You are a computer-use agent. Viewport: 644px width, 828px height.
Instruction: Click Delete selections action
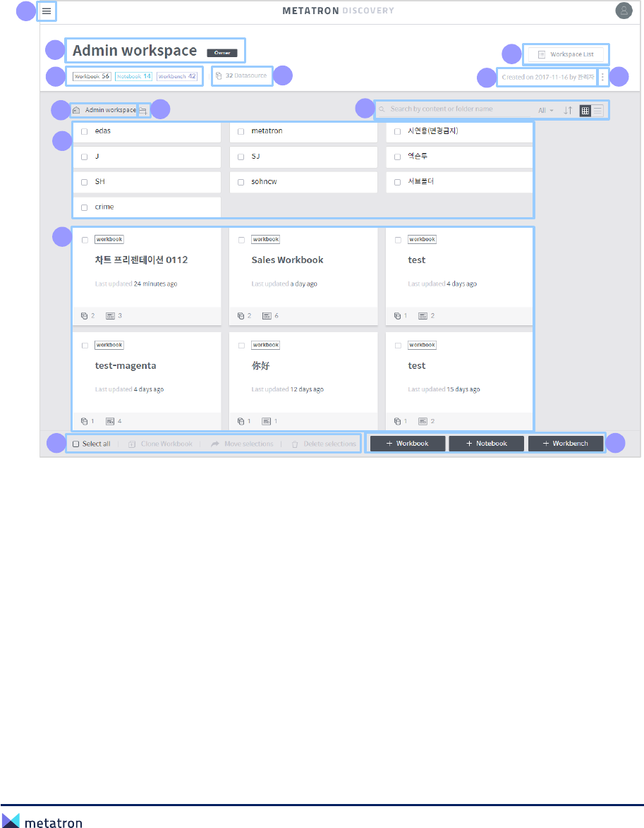click(x=324, y=444)
